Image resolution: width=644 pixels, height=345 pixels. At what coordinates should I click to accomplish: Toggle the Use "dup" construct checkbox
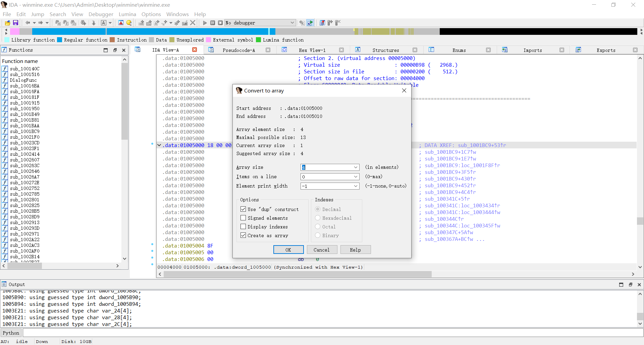coord(243,209)
